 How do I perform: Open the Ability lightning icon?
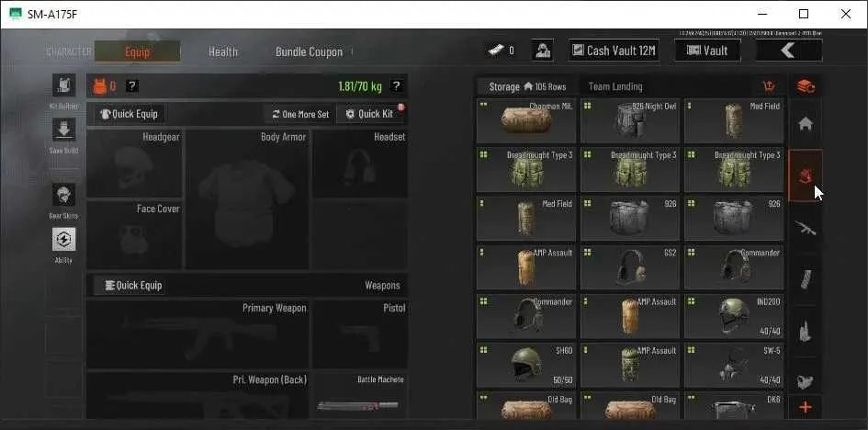tap(63, 240)
